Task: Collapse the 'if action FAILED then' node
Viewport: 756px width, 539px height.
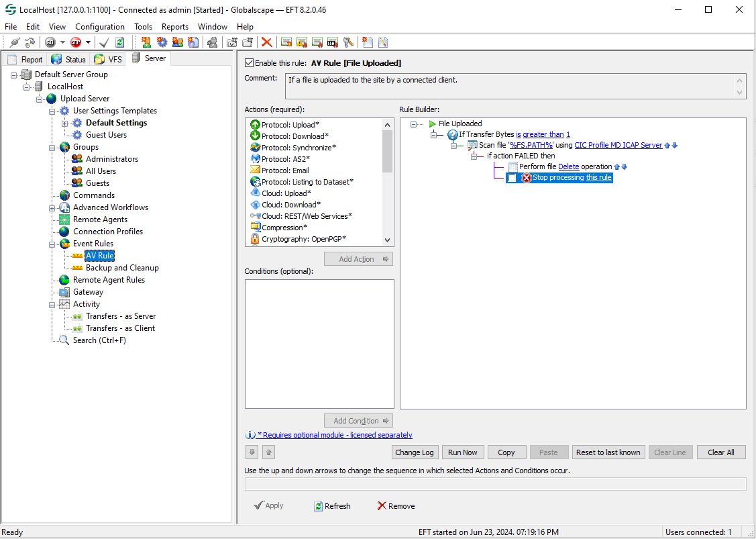Action: pos(474,156)
